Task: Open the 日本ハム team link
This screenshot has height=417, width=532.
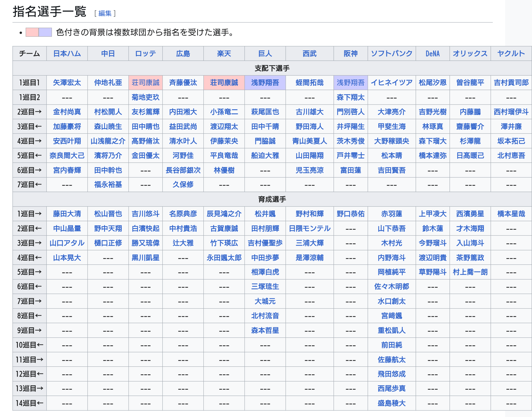Action: [67, 54]
